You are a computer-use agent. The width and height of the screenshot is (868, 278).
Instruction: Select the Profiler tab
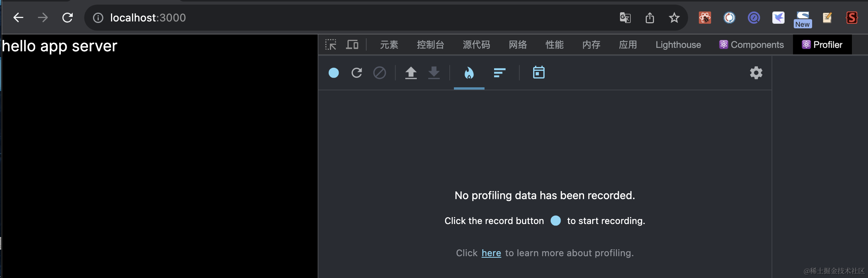[822, 45]
